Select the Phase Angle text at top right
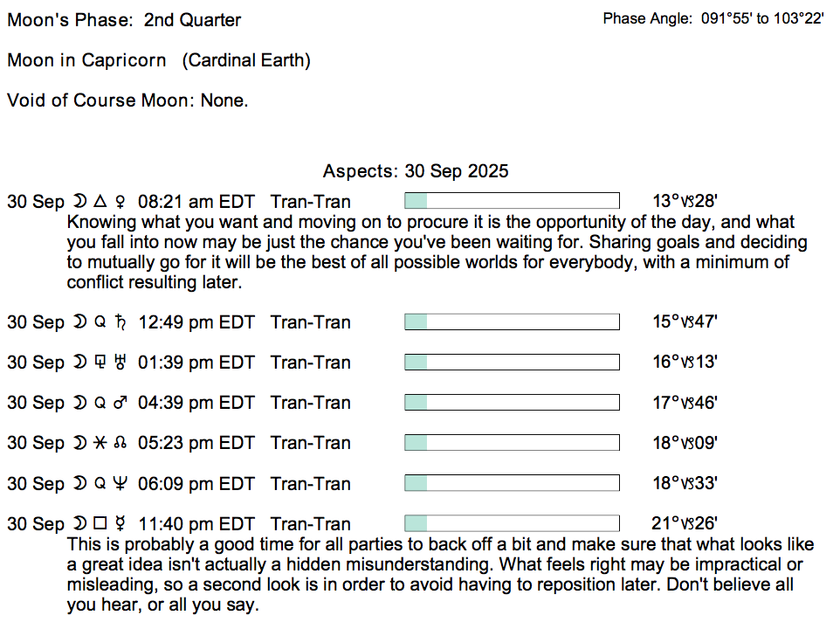 [713, 18]
